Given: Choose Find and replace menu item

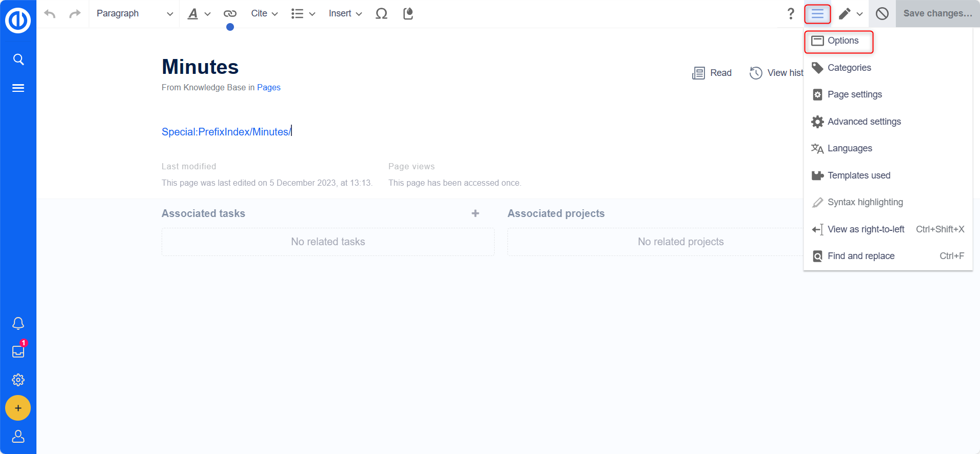Looking at the screenshot, I should (x=860, y=256).
